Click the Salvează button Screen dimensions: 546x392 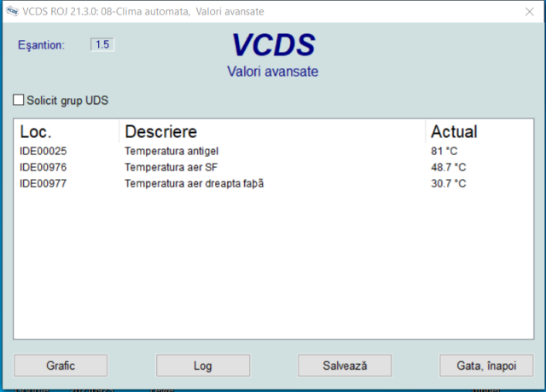(x=345, y=365)
